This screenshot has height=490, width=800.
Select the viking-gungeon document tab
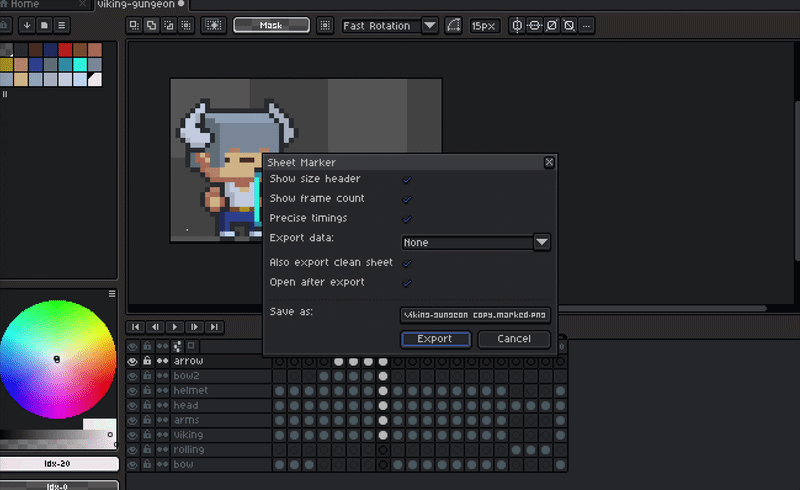(136, 4)
